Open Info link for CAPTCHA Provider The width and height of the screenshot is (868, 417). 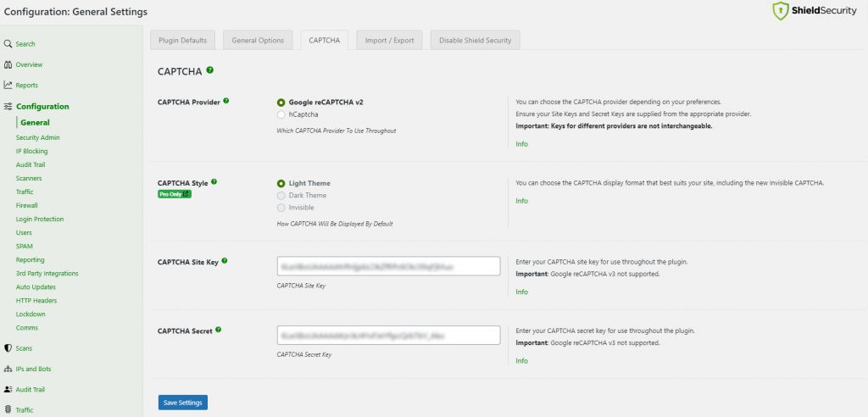pos(521,144)
